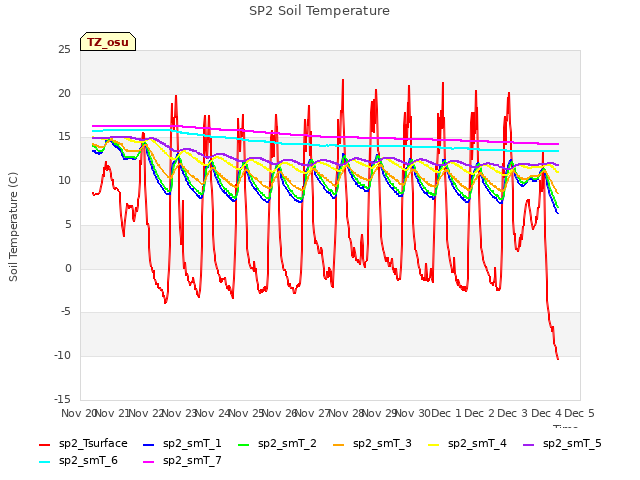The height and width of the screenshot is (480, 640).
Task: Toggle sp2_smT_2 legend entry
Action: [277, 444]
